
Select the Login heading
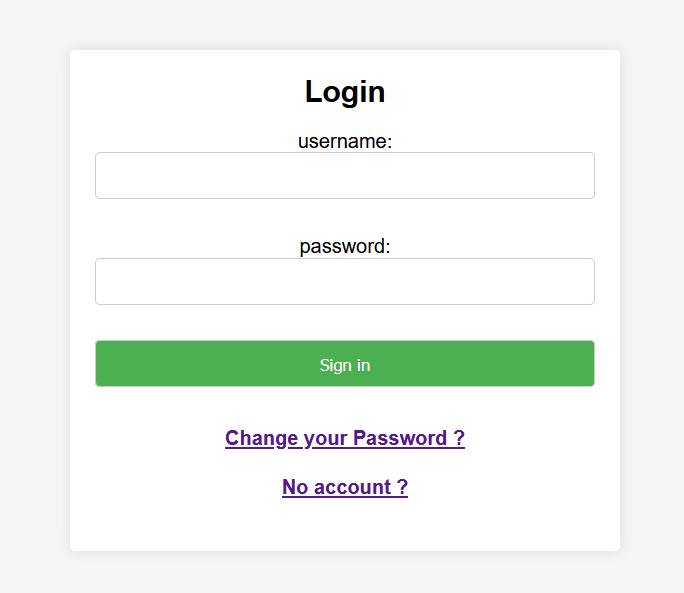click(345, 92)
